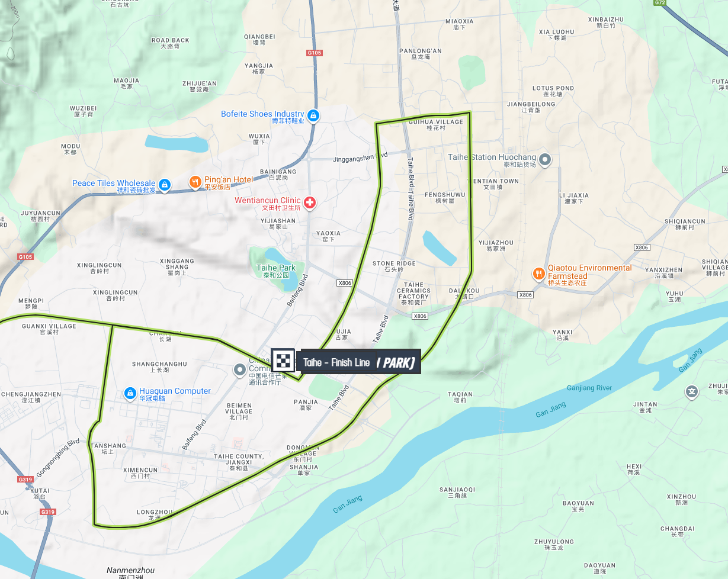Open the Ping'an Hotel restaurant pin
This screenshot has height=579, width=728.
(x=195, y=182)
